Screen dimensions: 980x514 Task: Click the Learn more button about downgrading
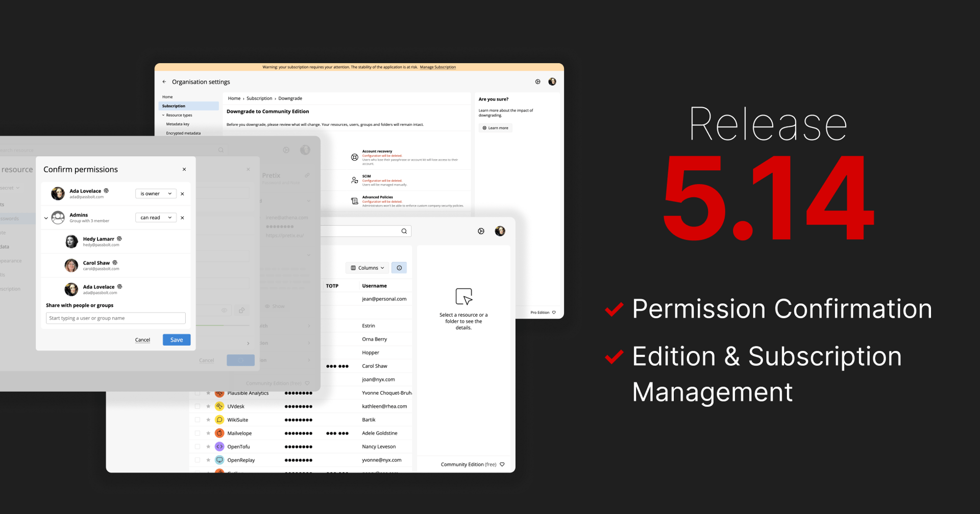click(x=496, y=128)
